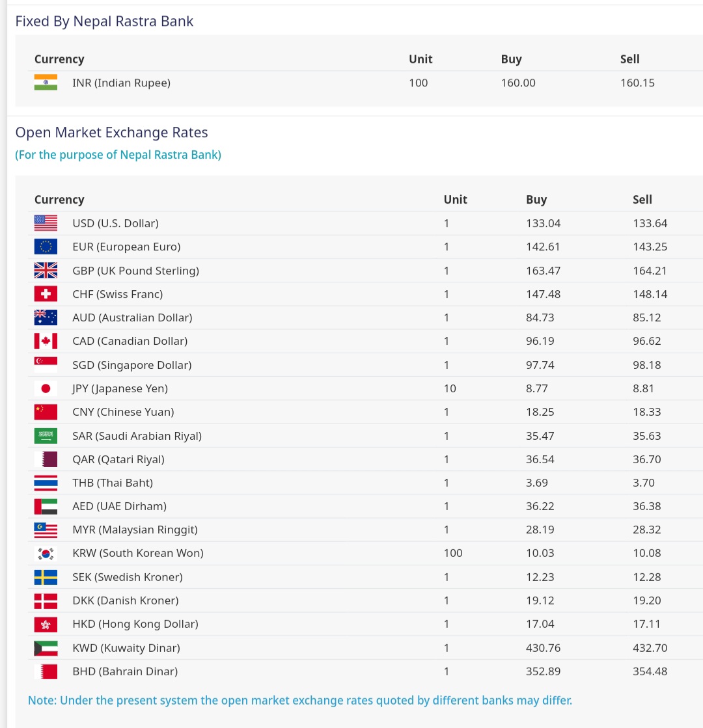The height and width of the screenshot is (728, 703).
Task: Click the INR buy rate 160.00
Action: coord(518,83)
